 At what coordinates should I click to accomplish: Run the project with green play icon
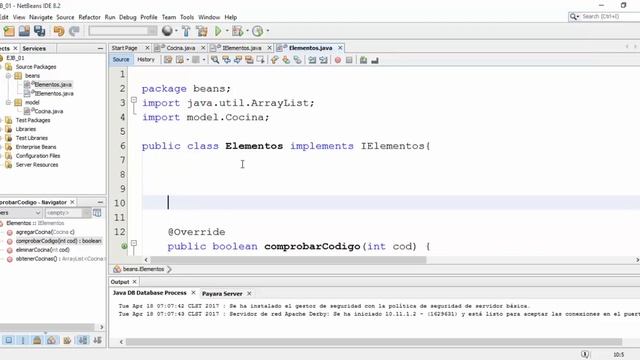pos(218,31)
